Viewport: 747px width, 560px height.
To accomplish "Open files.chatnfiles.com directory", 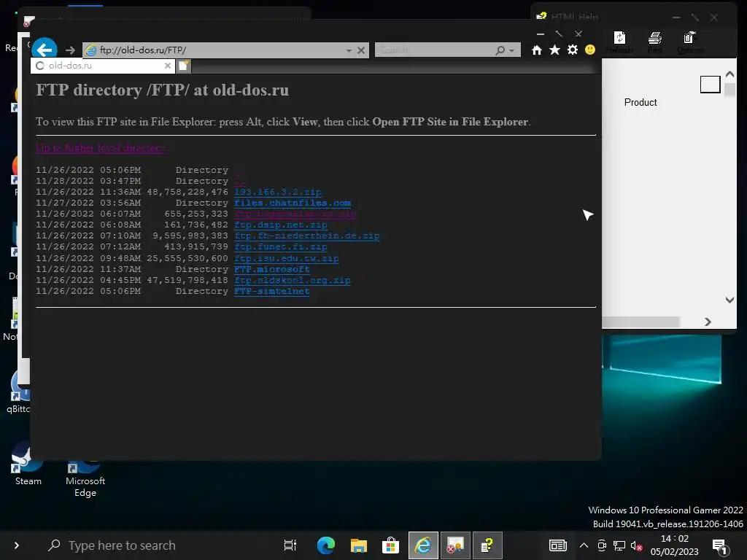I will coord(293,203).
